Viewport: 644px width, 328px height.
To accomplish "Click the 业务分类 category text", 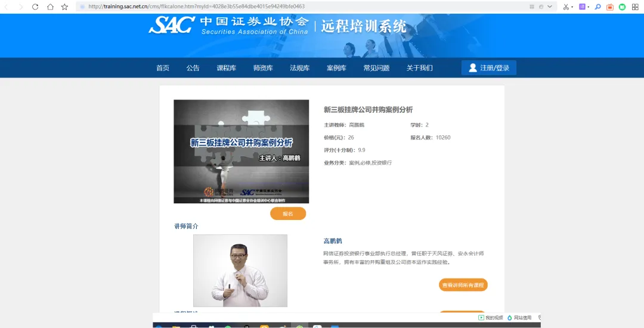I will click(358, 163).
